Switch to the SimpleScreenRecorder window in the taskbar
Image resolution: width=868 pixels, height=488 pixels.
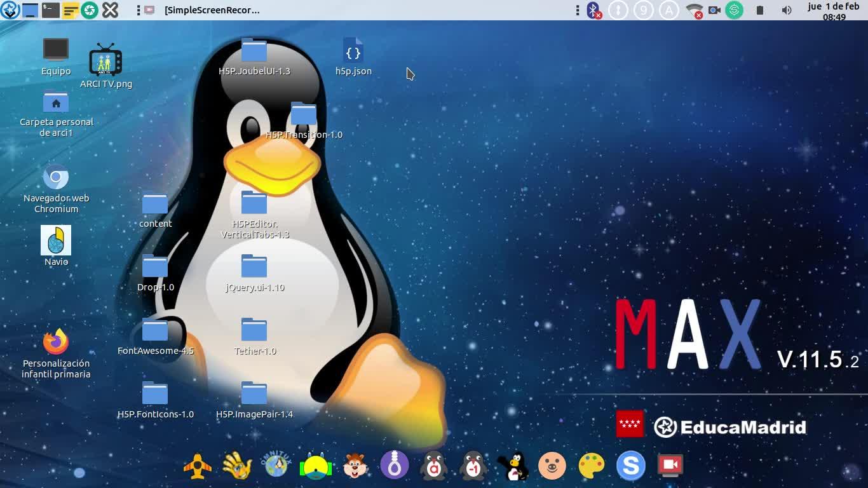point(203,10)
